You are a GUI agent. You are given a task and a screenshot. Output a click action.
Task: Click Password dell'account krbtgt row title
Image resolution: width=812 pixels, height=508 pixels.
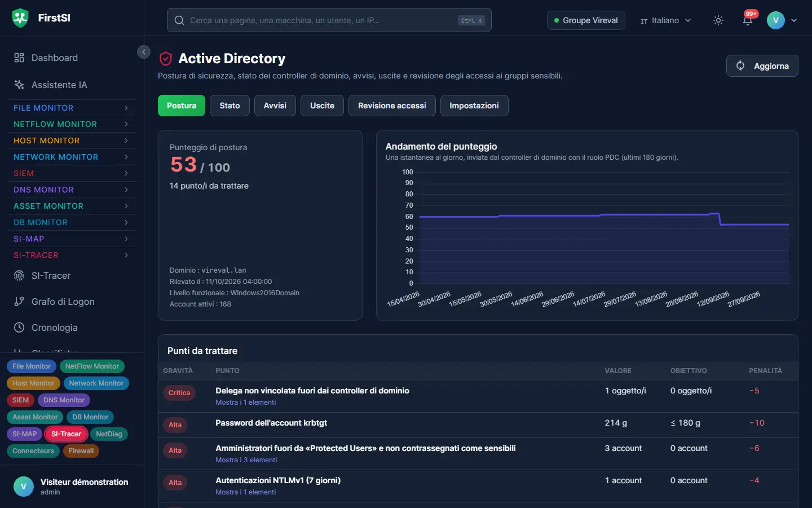pyautogui.click(x=271, y=423)
